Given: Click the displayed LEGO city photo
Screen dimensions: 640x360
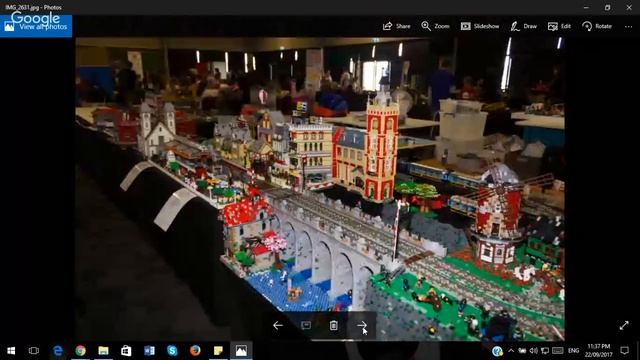Looking at the screenshot, I should [320, 189].
